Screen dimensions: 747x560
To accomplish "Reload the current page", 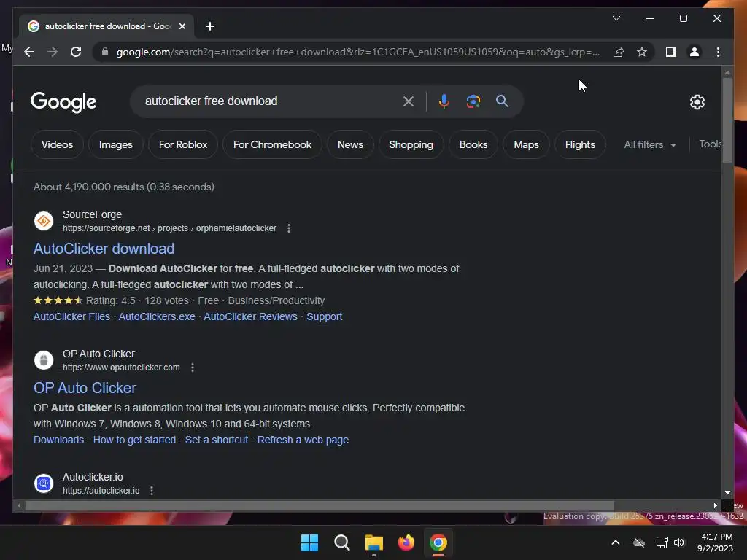I will 76,52.
